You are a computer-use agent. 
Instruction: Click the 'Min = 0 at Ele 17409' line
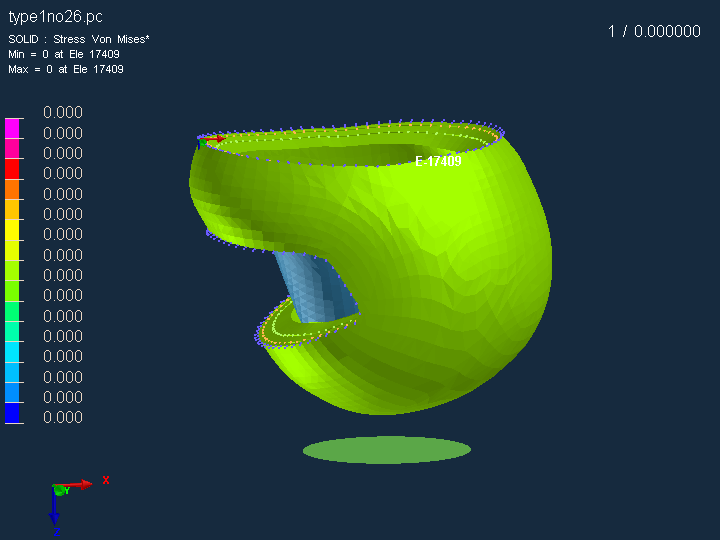(64, 54)
